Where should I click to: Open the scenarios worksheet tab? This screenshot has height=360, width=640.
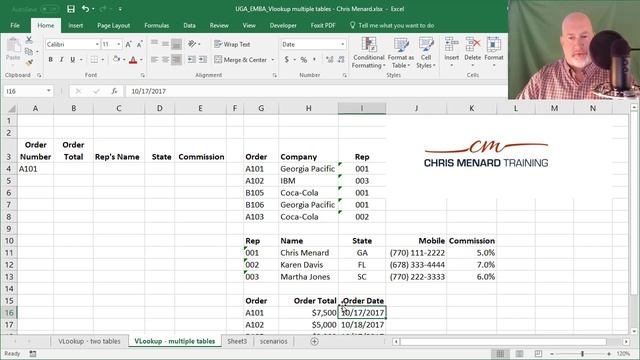click(273, 341)
